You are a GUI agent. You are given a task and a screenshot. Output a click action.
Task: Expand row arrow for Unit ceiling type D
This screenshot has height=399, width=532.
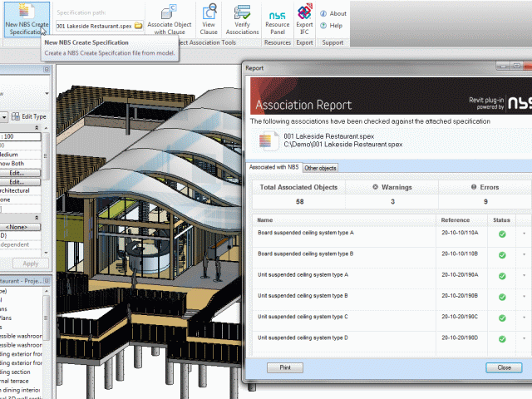coord(525,339)
